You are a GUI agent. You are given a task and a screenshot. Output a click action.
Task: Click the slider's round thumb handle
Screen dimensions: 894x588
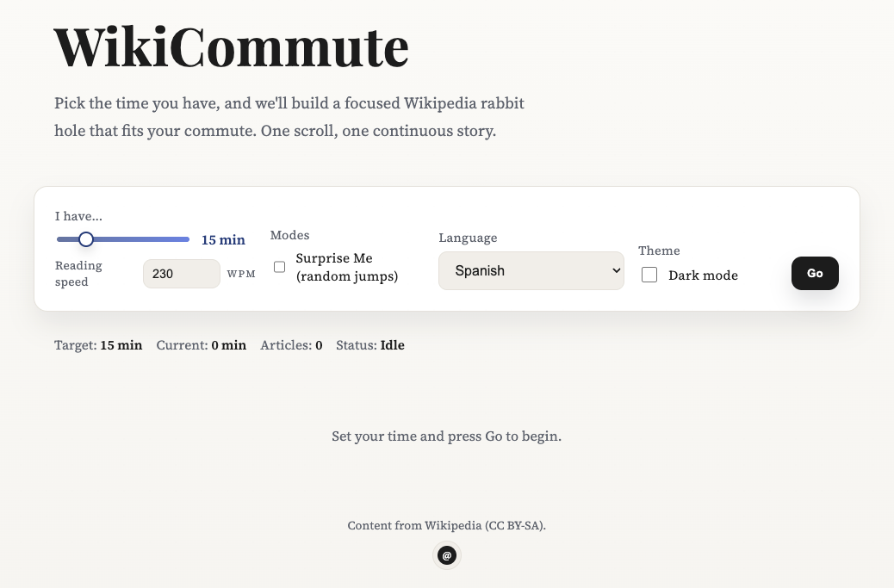pyautogui.click(x=86, y=239)
